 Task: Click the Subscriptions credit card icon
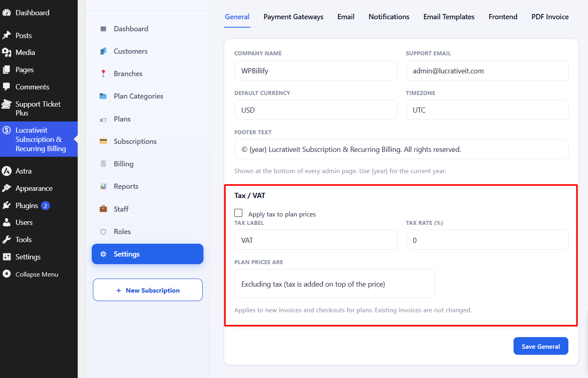point(103,141)
